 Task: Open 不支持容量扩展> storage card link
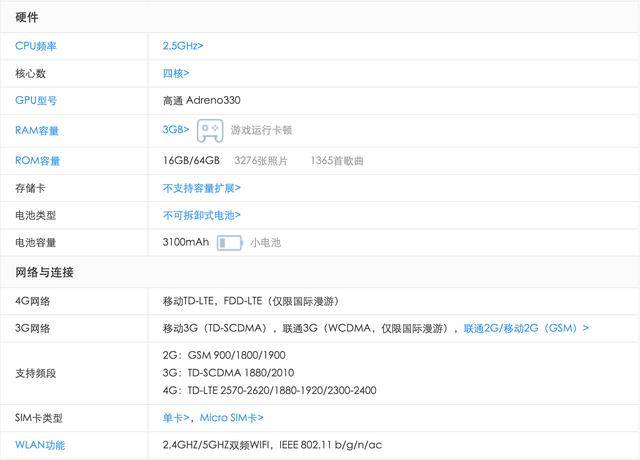[201, 188]
